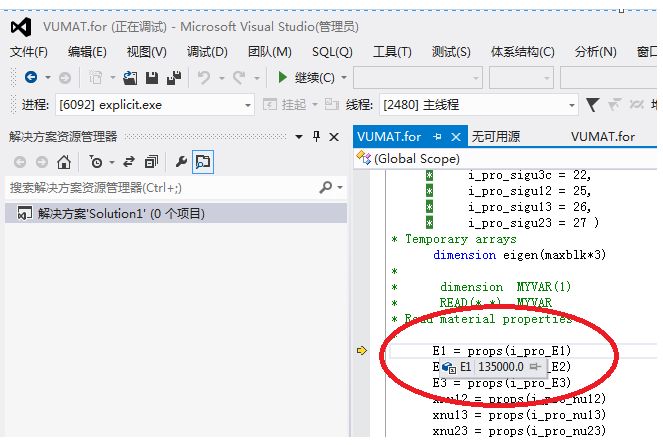Screen dimensions: 663x445
Task: Click the search magnifier icon in Solution Explorer
Action: [x=326, y=187]
